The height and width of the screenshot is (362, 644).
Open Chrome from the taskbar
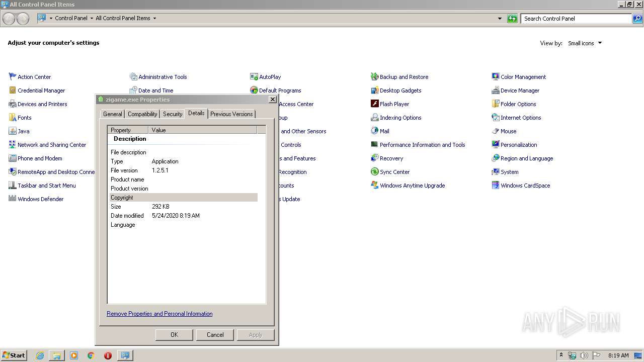(x=91, y=355)
